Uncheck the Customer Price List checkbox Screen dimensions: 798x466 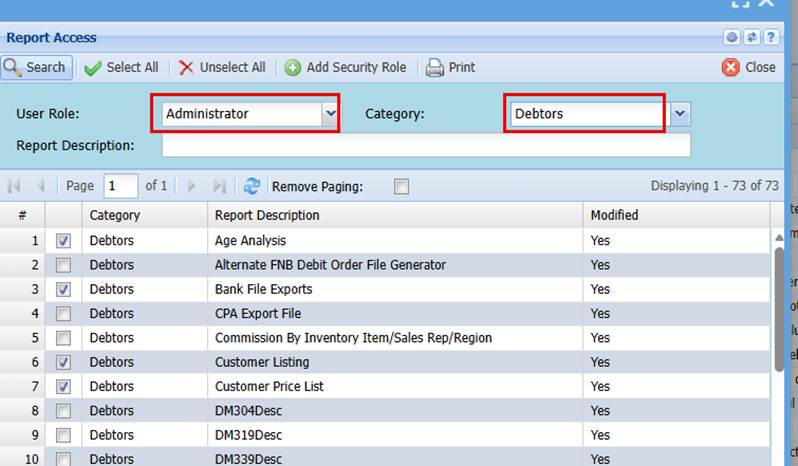[x=63, y=387]
